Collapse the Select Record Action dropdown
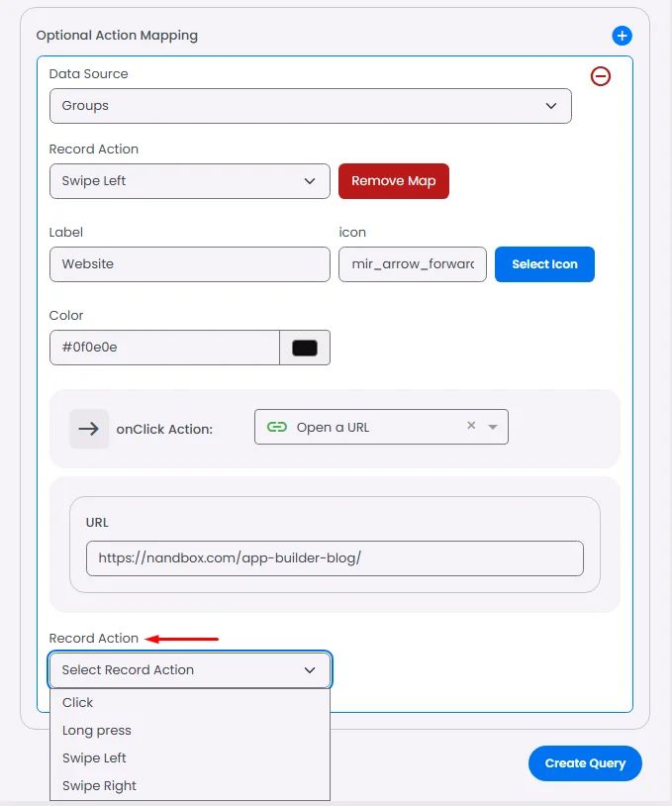 coord(190,669)
